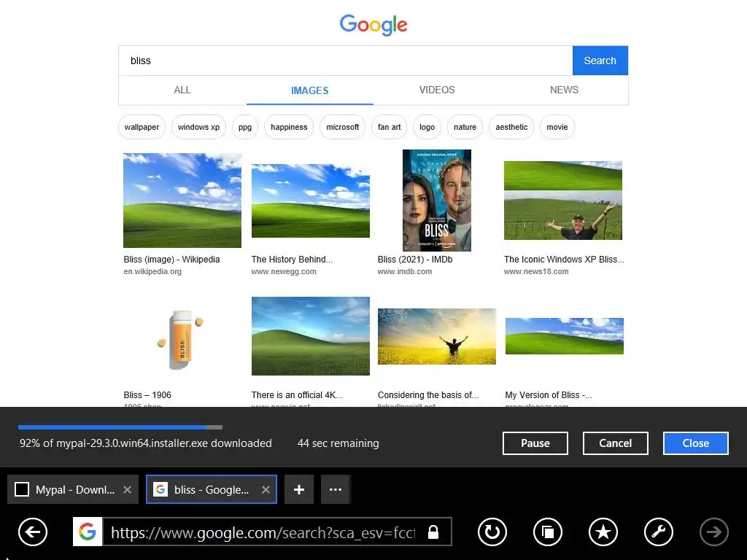Go forward with the forward arrow button

tap(713, 532)
